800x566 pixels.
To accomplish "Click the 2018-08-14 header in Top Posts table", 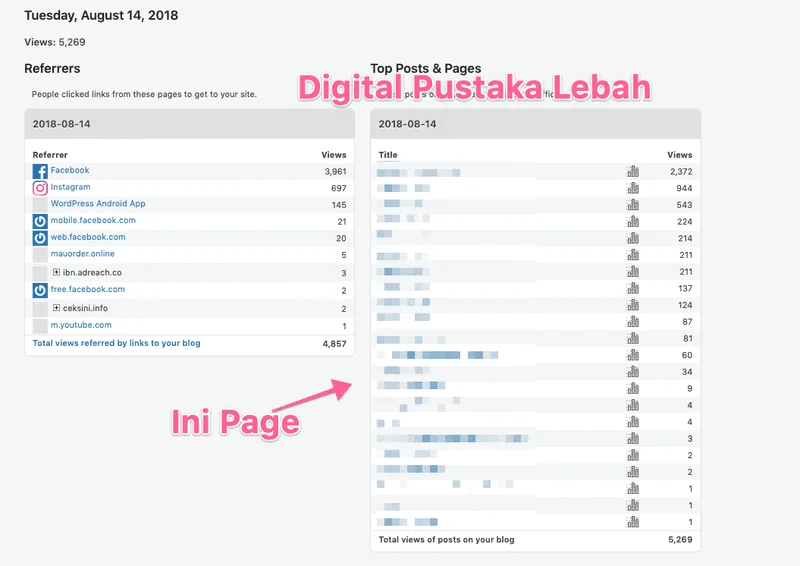I will pyautogui.click(x=407, y=124).
